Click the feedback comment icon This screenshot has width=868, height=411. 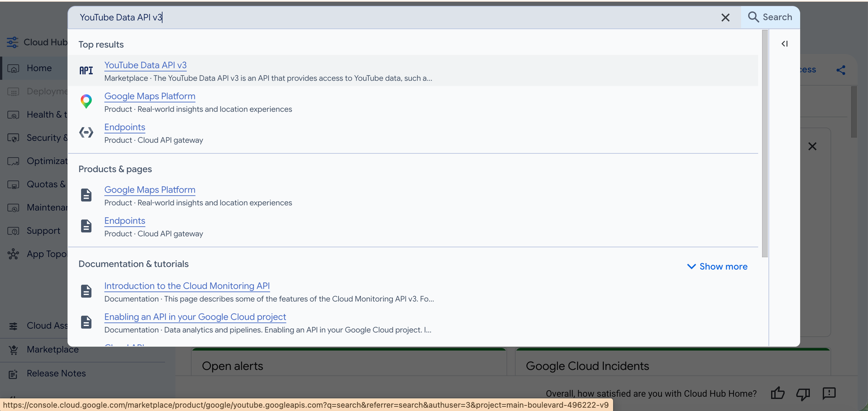pyautogui.click(x=829, y=393)
